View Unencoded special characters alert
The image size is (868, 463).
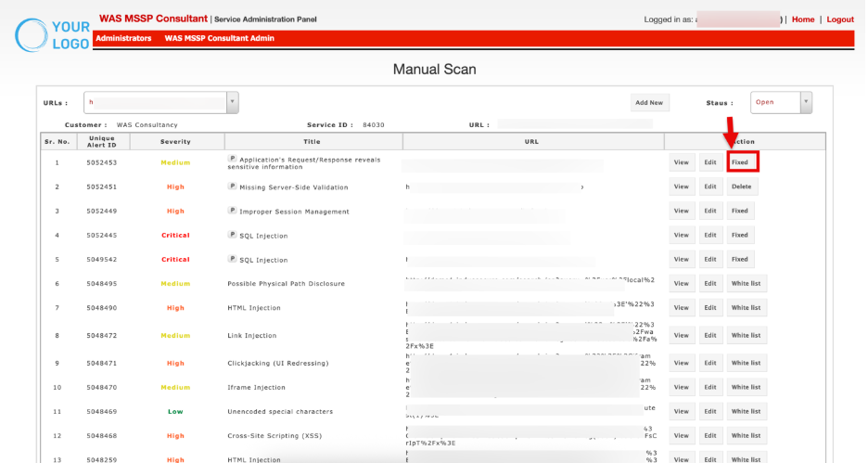click(x=682, y=411)
